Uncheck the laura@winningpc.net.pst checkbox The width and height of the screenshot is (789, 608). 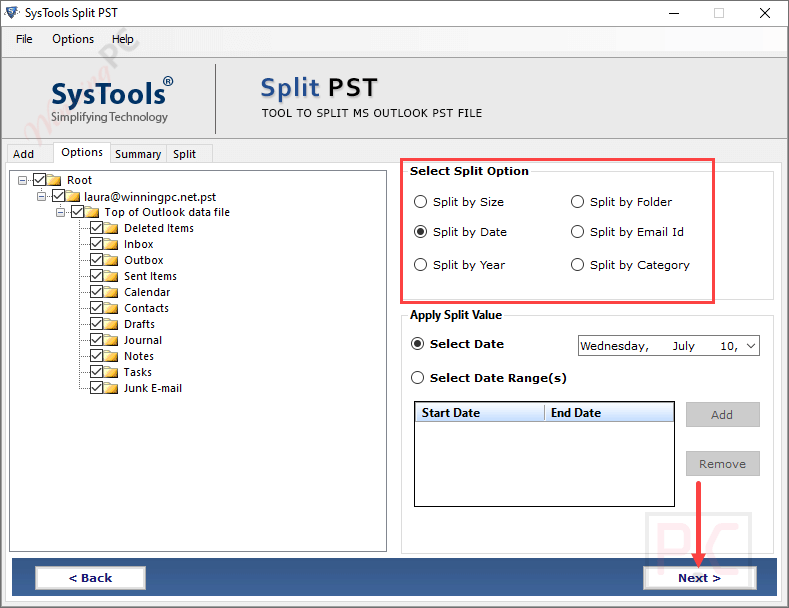58,196
